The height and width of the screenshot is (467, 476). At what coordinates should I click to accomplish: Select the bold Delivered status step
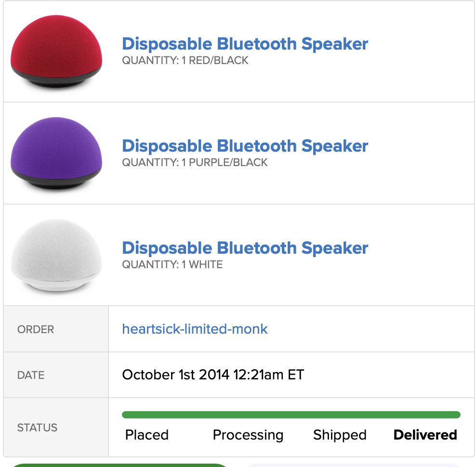click(425, 435)
